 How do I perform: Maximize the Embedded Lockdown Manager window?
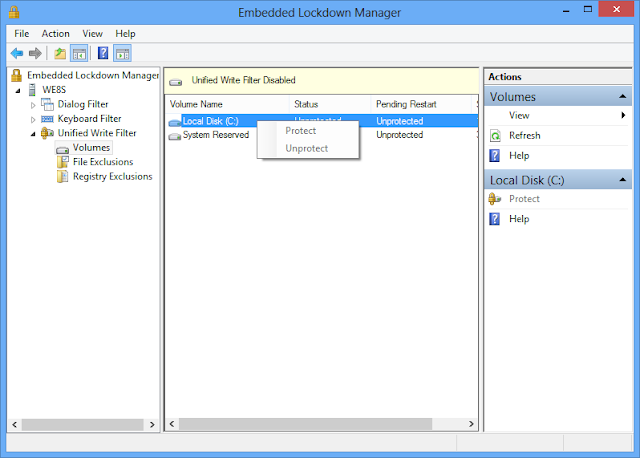tap(588, 9)
